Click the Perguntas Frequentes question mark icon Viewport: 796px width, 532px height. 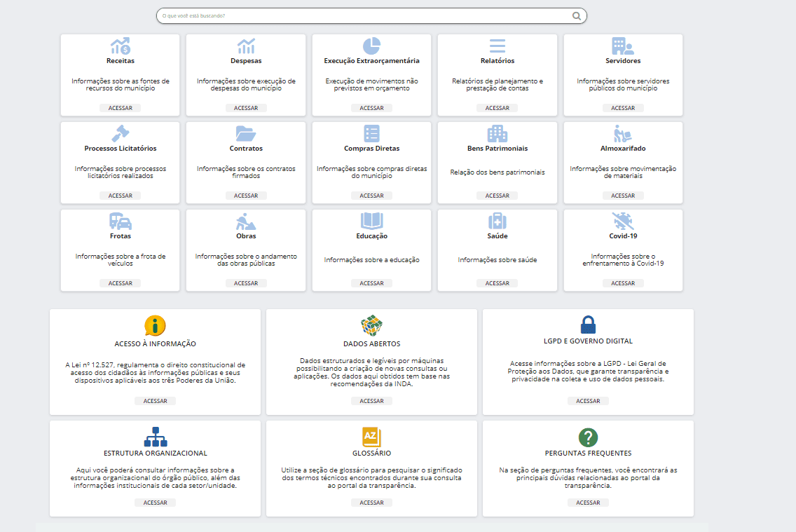[588, 437]
